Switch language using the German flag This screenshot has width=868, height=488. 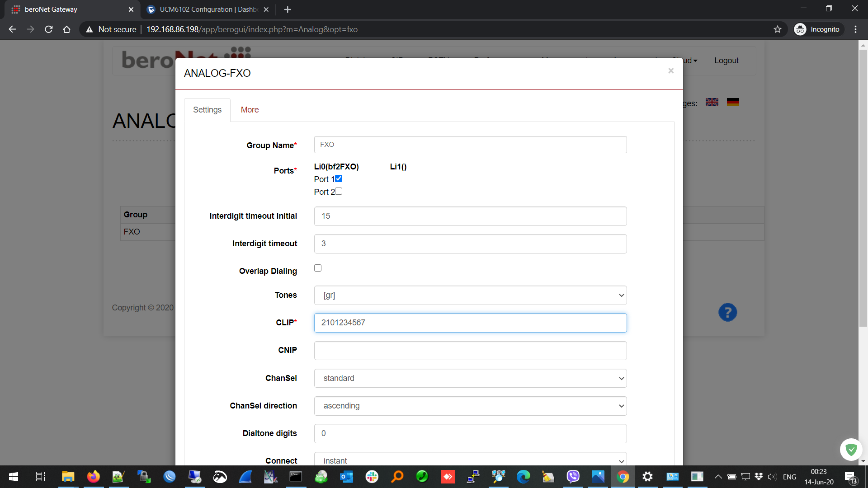tap(733, 103)
